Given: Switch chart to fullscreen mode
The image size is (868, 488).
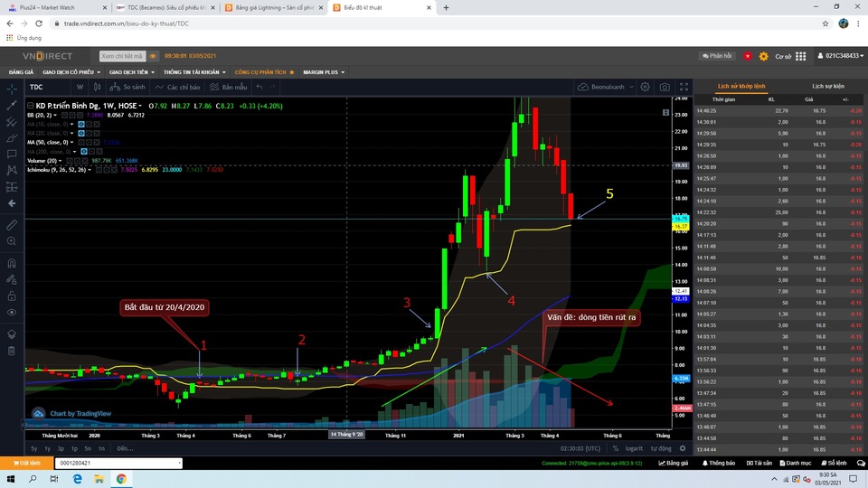Looking at the screenshot, I should point(684,87).
